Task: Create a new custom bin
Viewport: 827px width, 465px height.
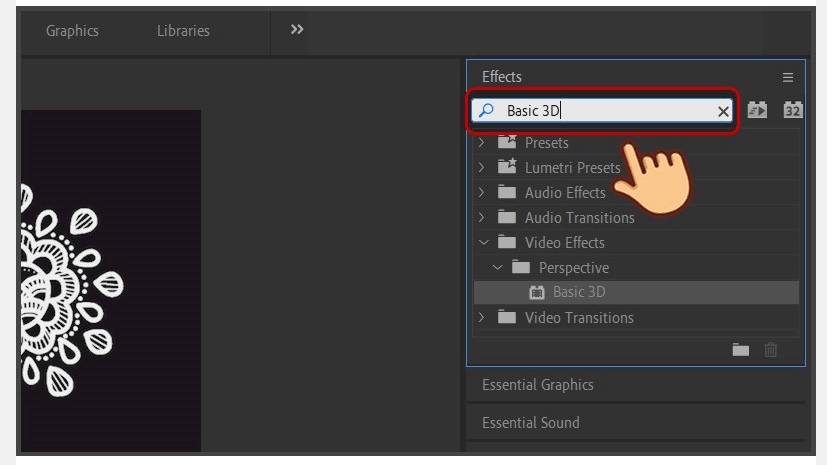Action: [x=741, y=350]
